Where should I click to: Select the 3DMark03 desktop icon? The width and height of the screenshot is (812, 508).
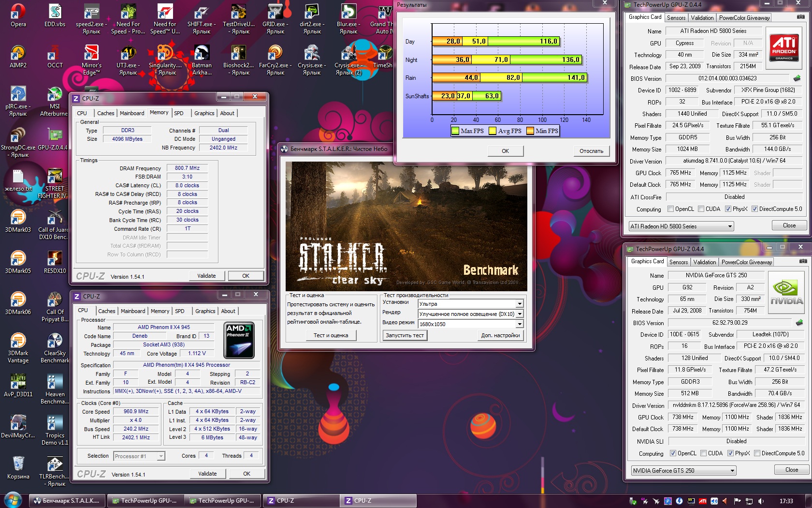[18, 221]
